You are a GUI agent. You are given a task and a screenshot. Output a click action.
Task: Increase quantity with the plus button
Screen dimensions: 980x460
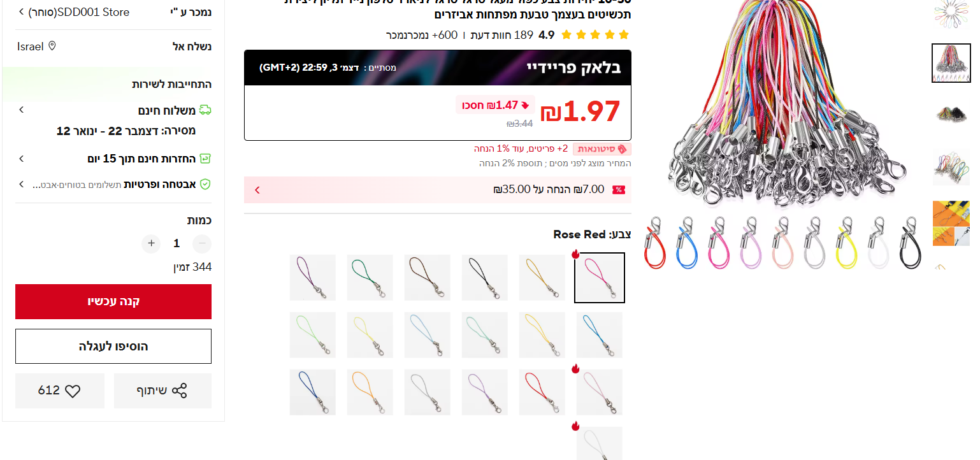click(151, 243)
